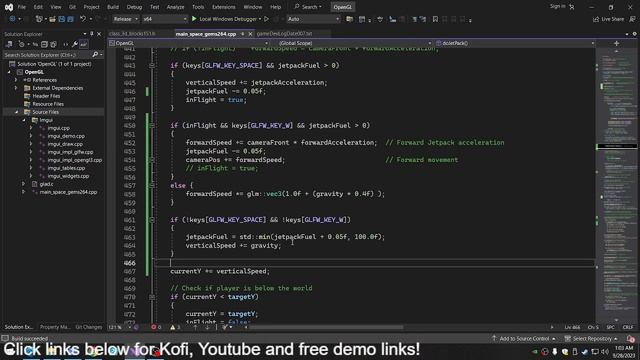Image resolution: width=640 pixels, height=360 pixels.
Task: Click the feedback icon next to Live Share
Action: click(632, 19)
